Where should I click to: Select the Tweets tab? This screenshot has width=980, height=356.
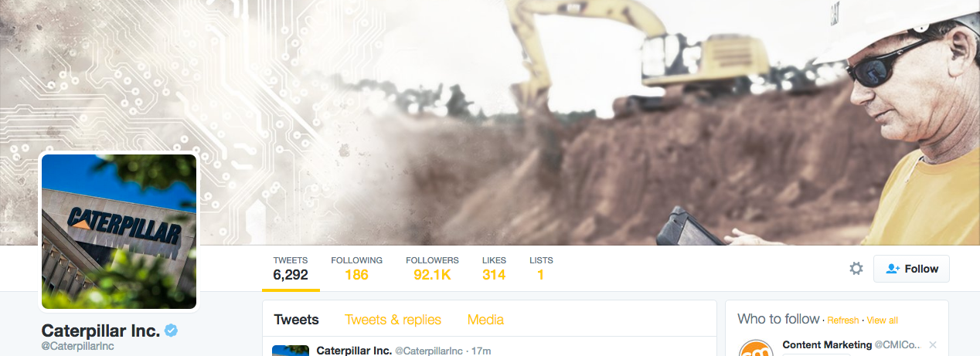[296, 320]
